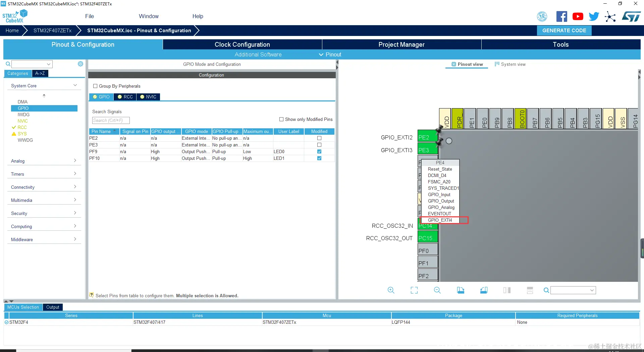The image size is (644, 352).
Task: Zoom in on the pinout view
Action: click(391, 290)
